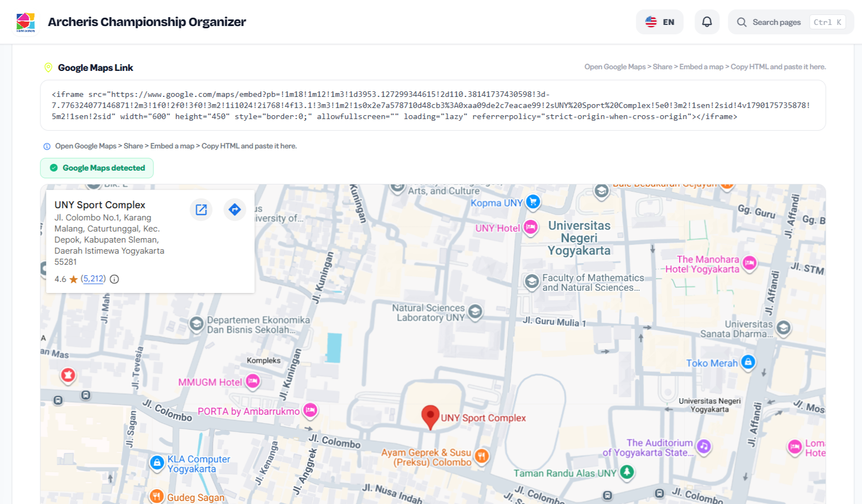
Task: Open the notifications bell
Action: [707, 22]
